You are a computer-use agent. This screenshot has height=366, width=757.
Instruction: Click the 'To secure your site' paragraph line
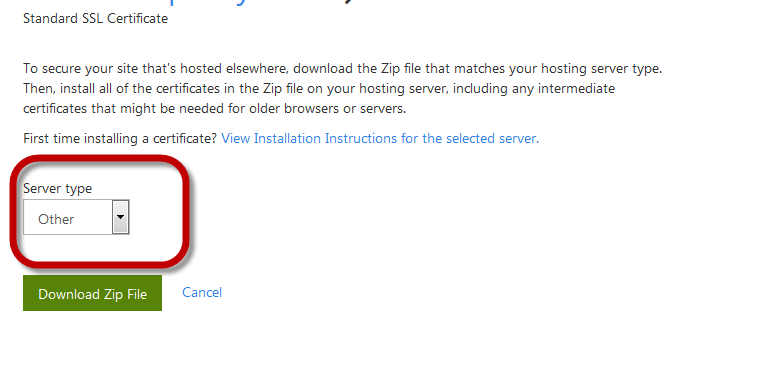pos(342,69)
